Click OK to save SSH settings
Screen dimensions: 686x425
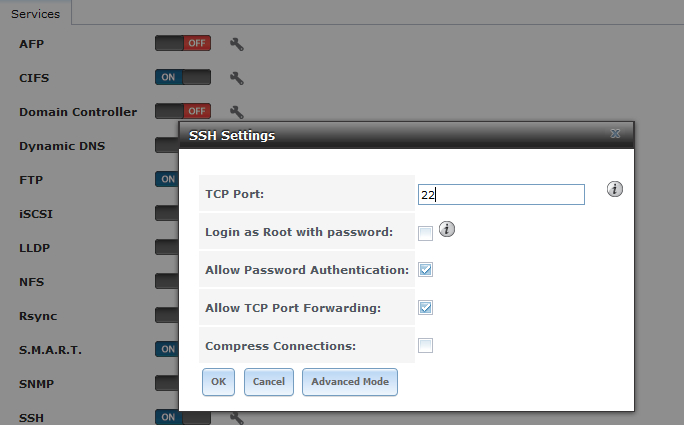pyautogui.click(x=218, y=382)
